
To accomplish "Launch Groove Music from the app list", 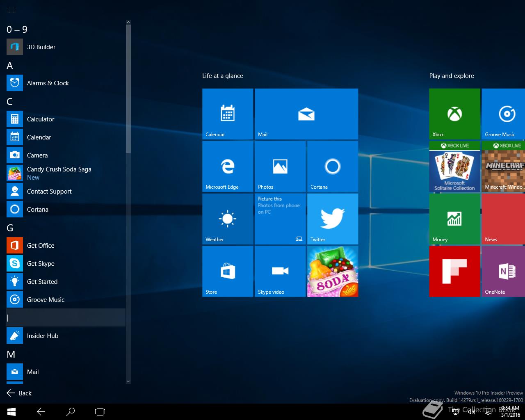I will (66, 299).
